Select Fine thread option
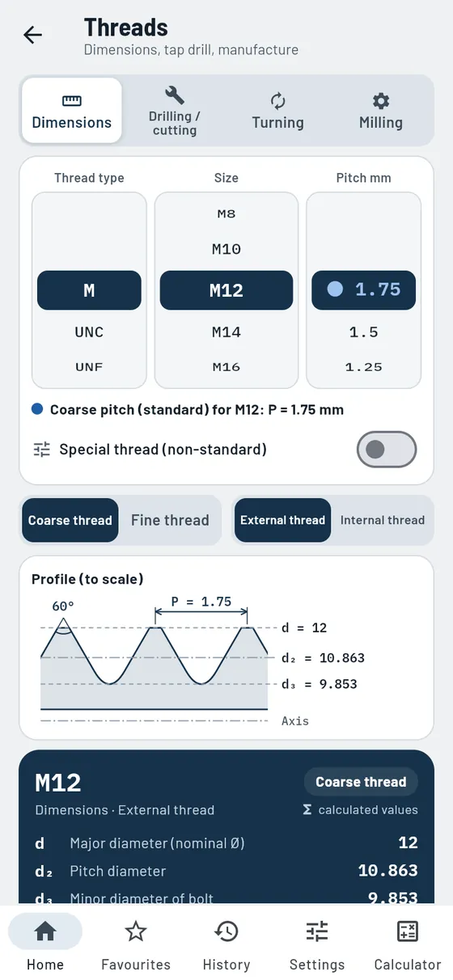The height and width of the screenshot is (980, 453). 170,520
